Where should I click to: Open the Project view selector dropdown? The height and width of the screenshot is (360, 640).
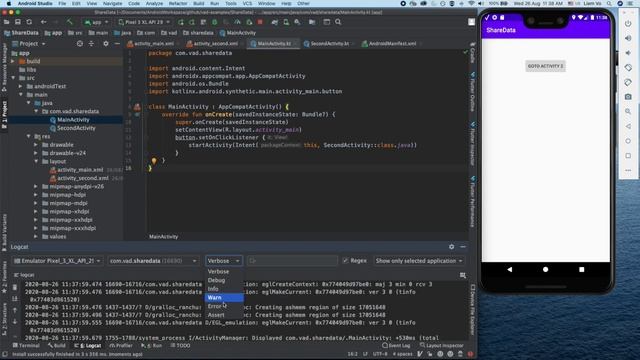pyautogui.click(x=29, y=44)
